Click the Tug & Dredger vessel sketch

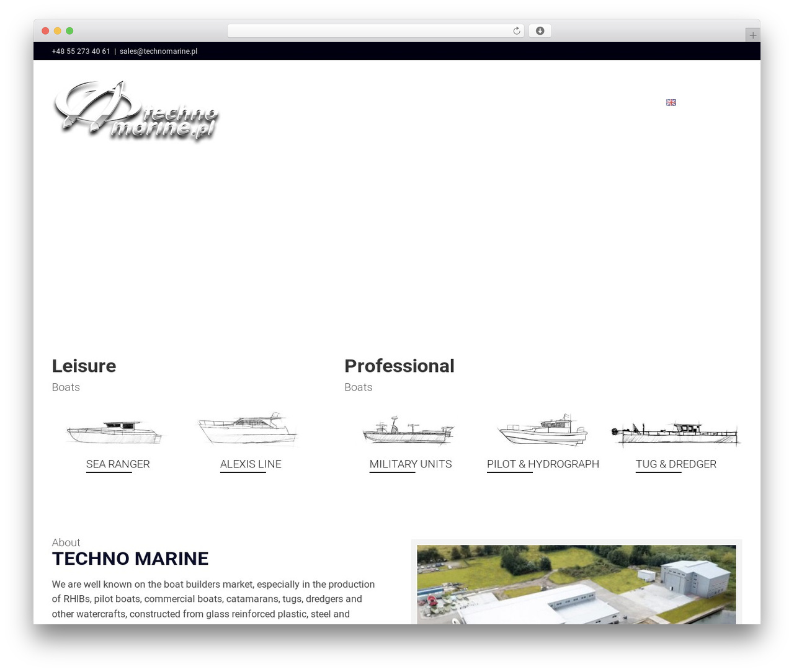(676, 433)
